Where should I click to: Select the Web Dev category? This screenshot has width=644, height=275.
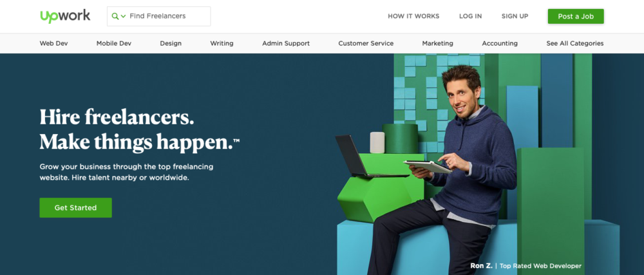tap(54, 43)
